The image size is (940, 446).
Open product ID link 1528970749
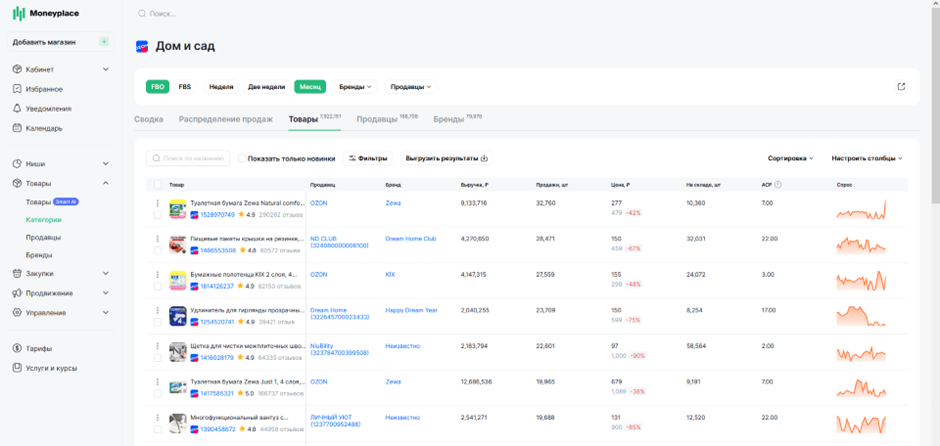coord(218,215)
